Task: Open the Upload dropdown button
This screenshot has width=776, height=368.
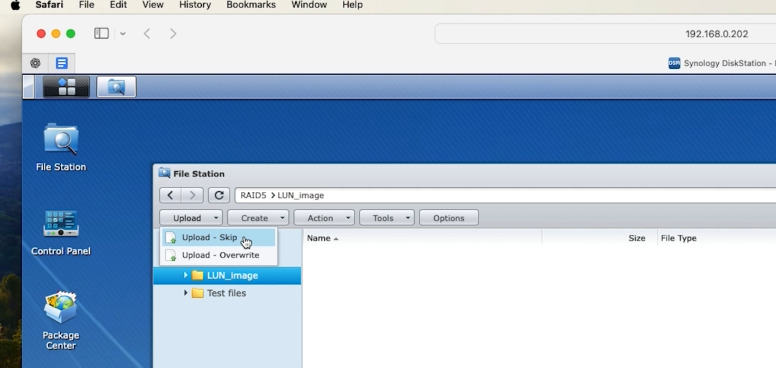Action: click(191, 218)
